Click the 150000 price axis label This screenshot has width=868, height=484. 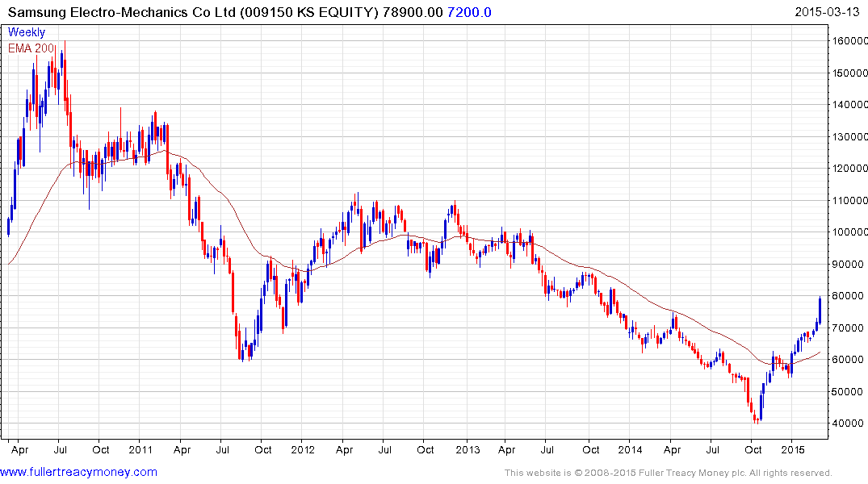(x=849, y=73)
